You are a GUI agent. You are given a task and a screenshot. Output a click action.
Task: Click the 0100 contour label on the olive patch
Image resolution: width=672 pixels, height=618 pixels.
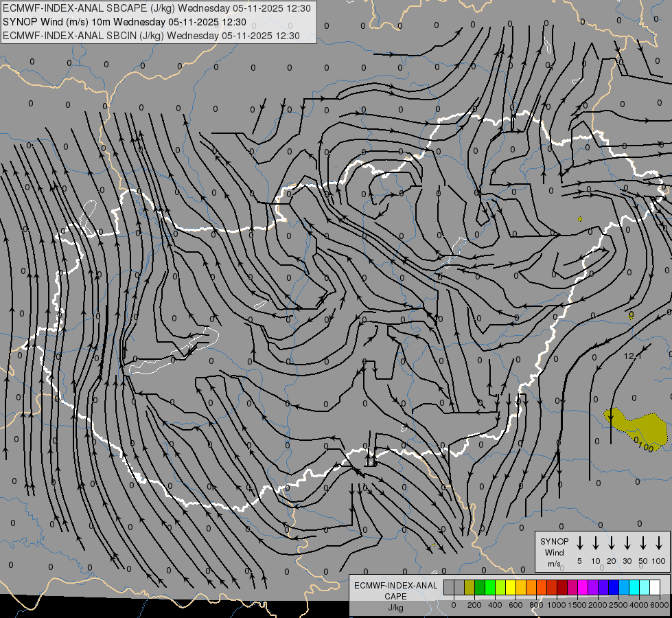point(642,444)
